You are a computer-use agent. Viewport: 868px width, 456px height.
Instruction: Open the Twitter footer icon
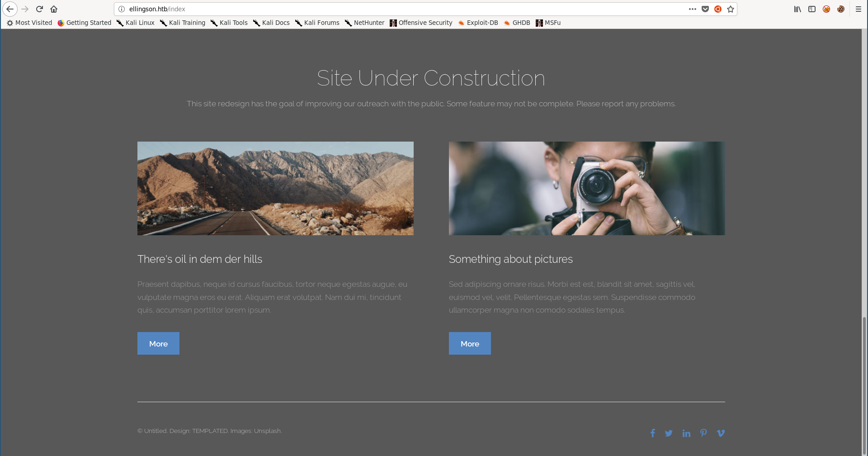(x=669, y=433)
